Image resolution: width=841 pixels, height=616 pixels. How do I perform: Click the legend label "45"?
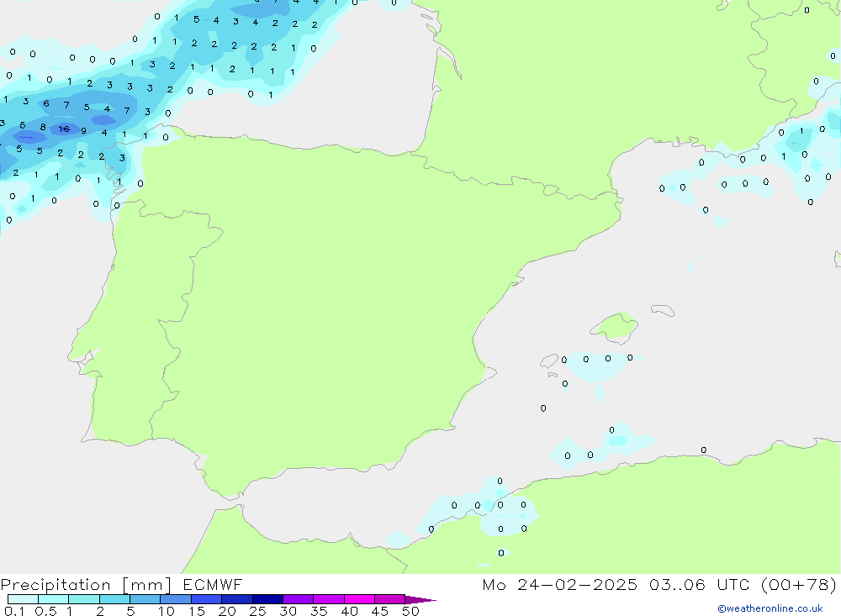380,611
